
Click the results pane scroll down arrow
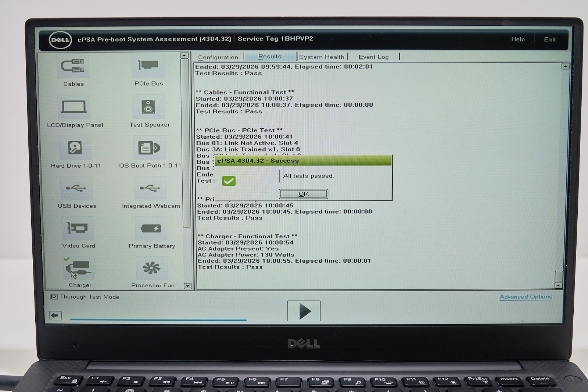tap(559, 285)
